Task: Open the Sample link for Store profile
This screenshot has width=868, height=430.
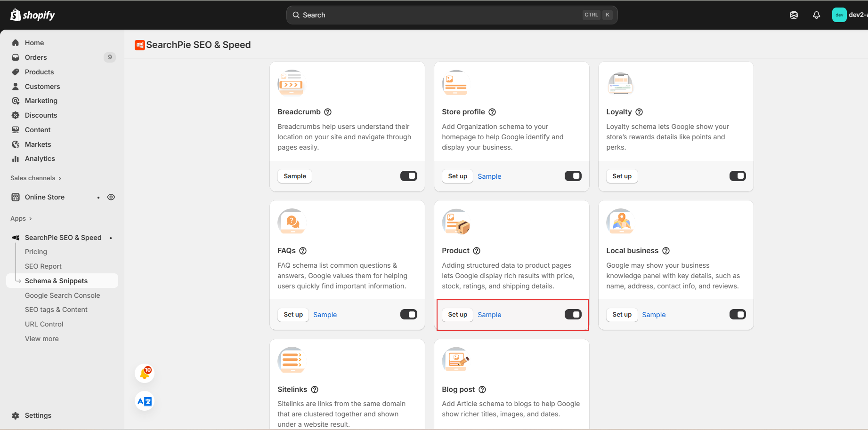Action: pos(489,176)
